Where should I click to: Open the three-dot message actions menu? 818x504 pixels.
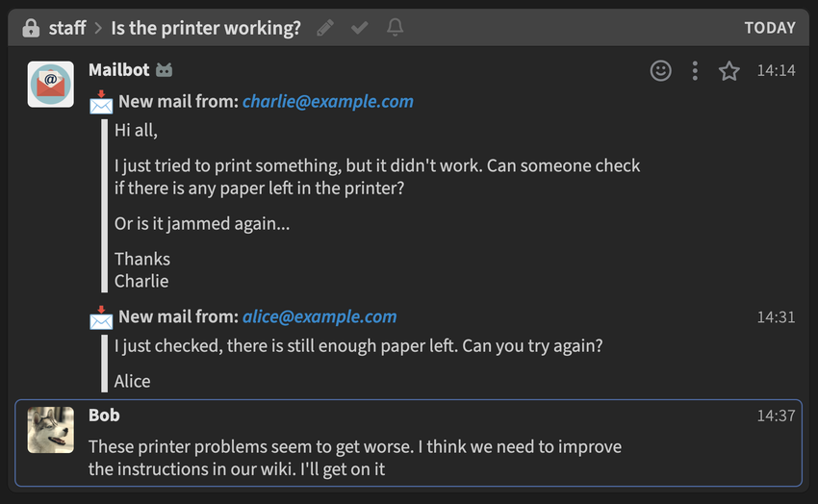pos(695,70)
